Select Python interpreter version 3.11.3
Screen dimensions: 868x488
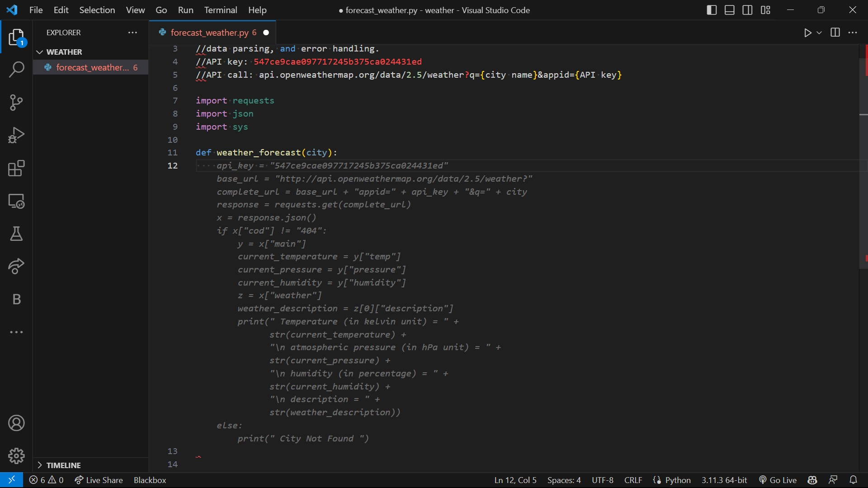point(724,480)
